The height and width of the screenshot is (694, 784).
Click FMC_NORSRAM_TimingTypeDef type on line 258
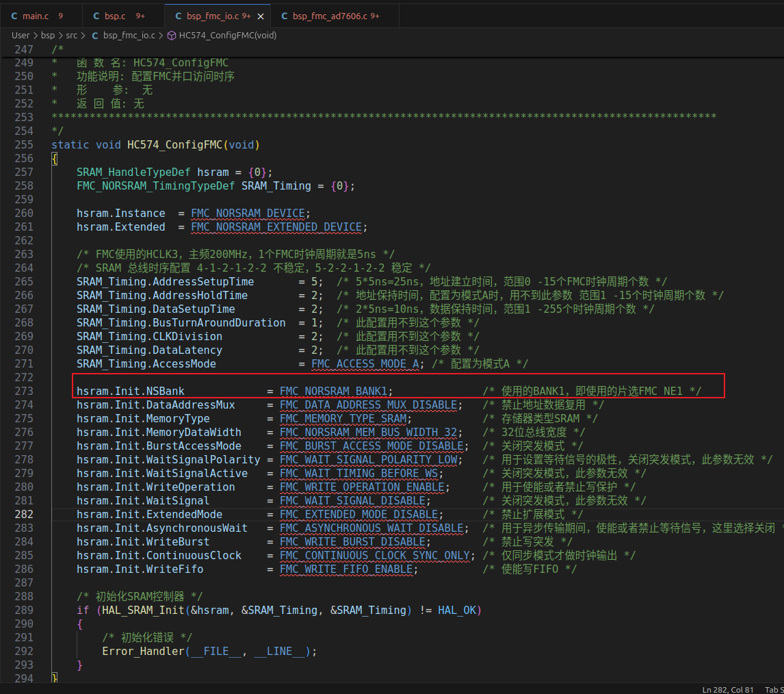pos(155,186)
